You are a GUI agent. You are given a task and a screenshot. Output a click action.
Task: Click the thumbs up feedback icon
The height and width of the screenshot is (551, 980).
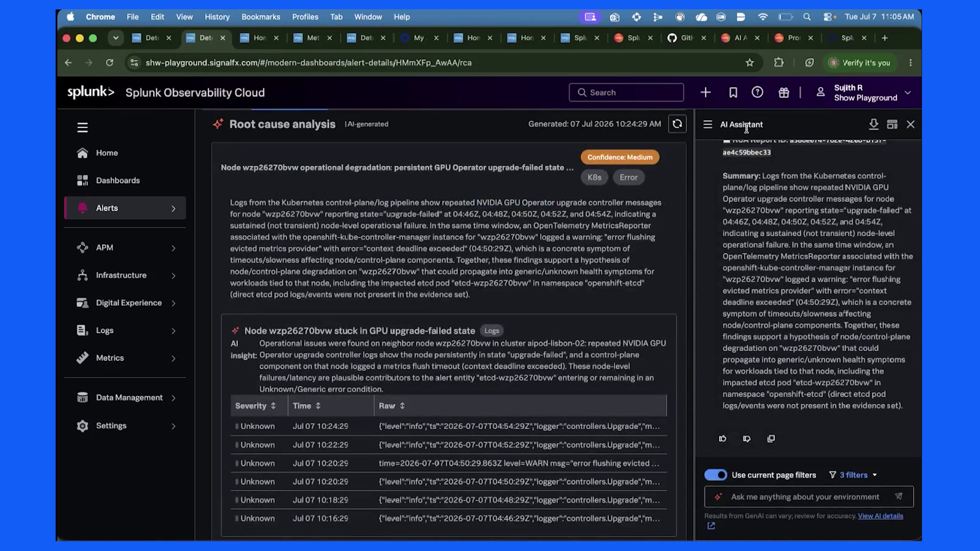coord(723,439)
